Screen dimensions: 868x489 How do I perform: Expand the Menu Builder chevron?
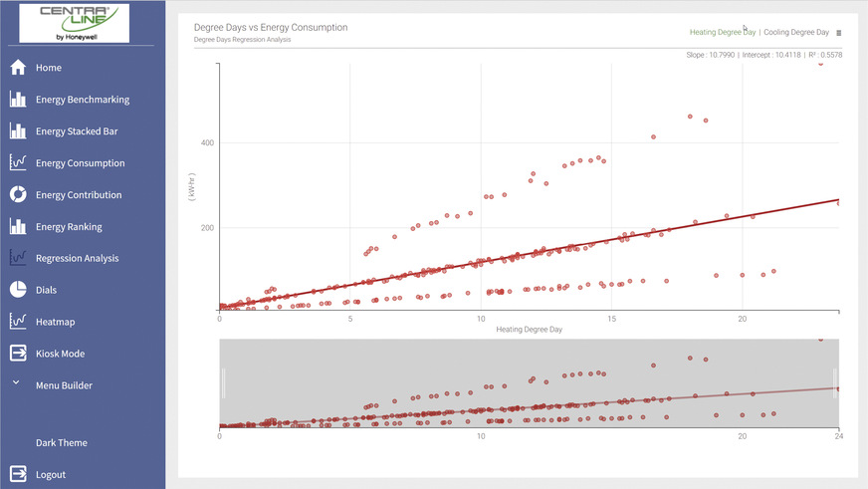click(x=16, y=384)
